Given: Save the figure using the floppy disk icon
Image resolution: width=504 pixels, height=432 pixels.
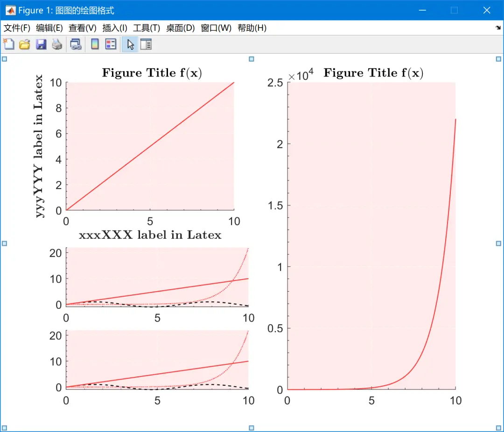Looking at the screenshot, I should 41,44.
